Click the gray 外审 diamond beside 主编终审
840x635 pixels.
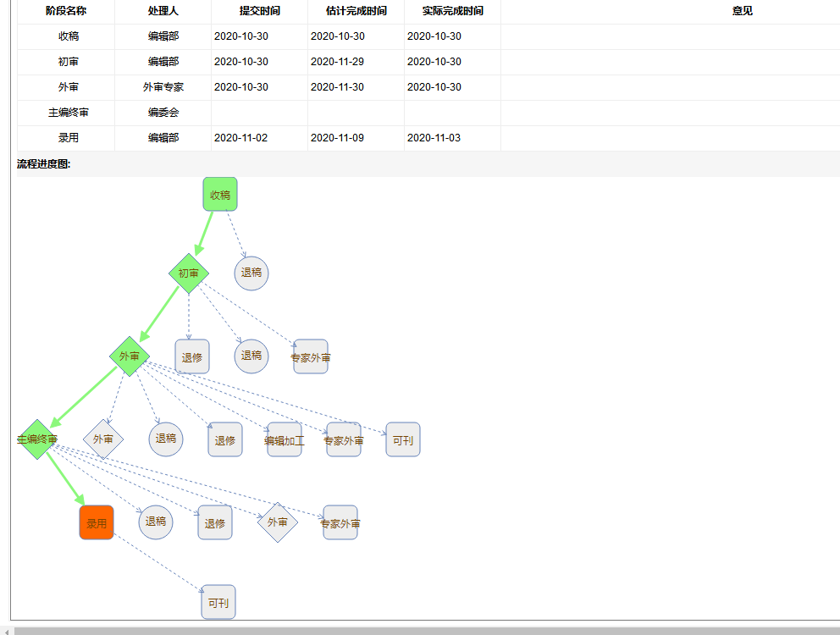(x=102, y=439)
